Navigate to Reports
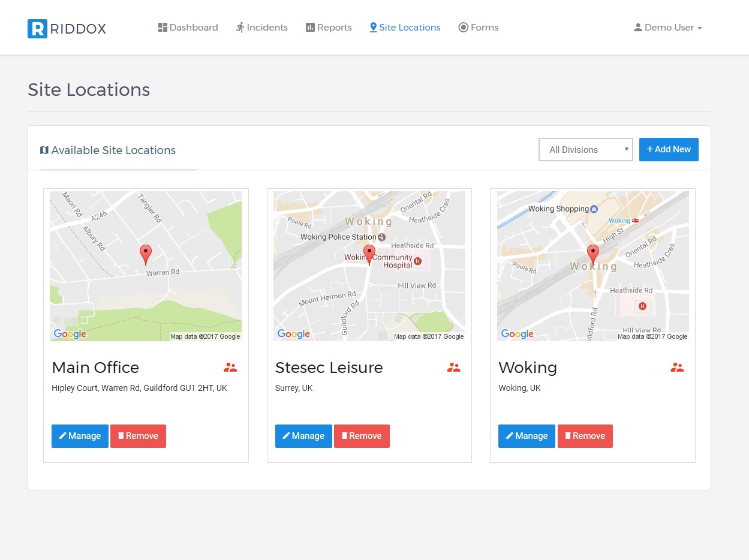749x560 pixels. click(x=329, y=28)
